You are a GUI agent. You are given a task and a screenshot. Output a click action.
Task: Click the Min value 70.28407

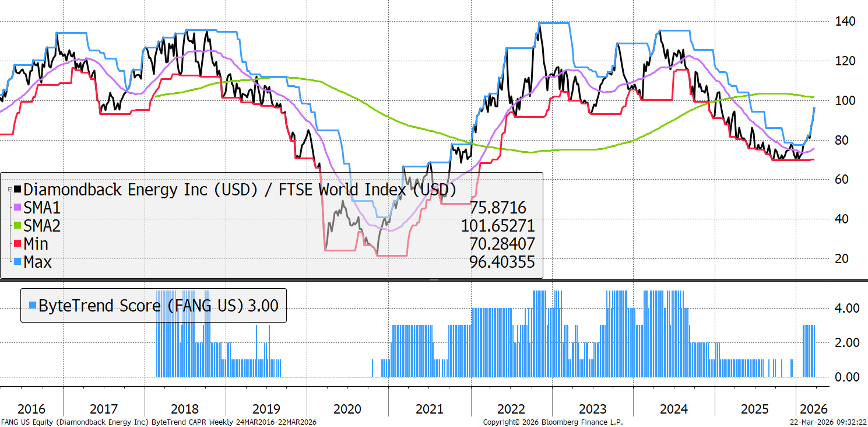502,244
